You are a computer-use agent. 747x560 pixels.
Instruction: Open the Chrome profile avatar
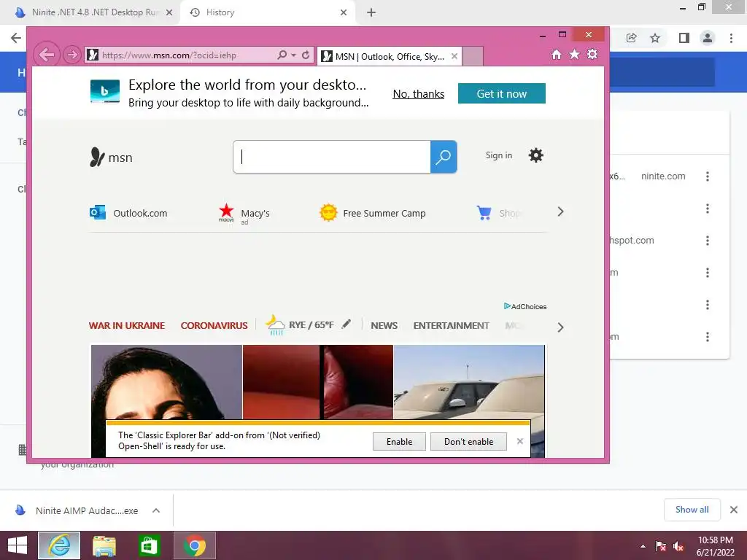coord(708,38)
